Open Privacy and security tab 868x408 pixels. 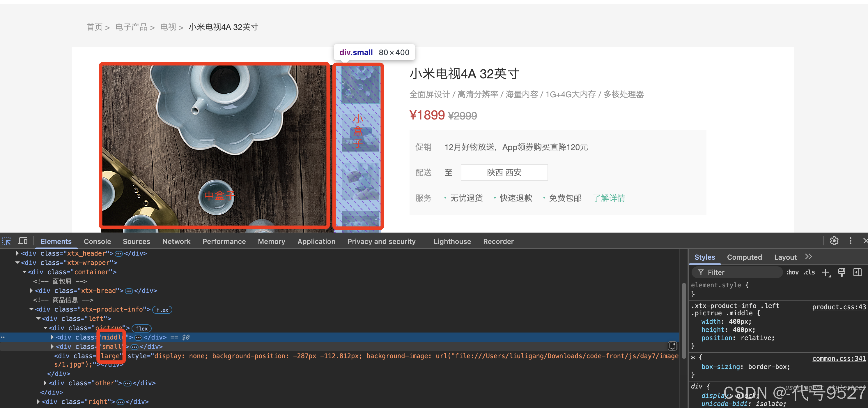tap(381, 242)
